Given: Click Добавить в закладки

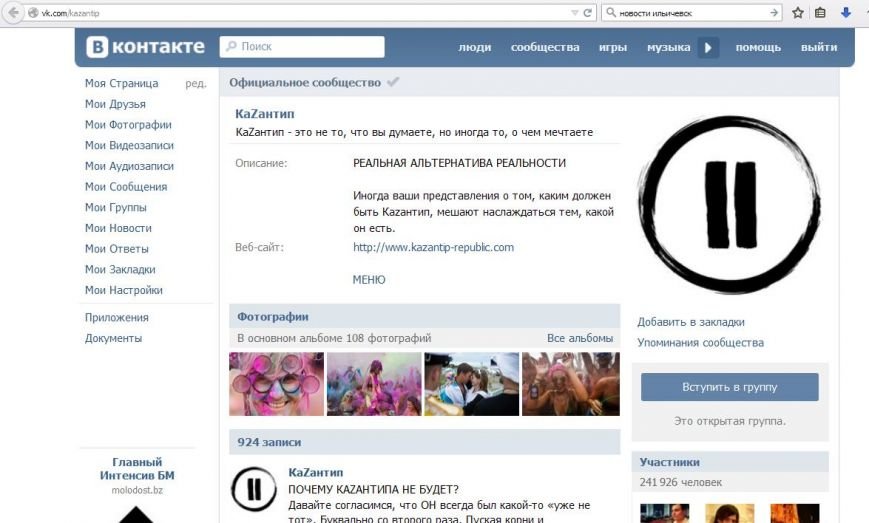Looking at the screenshot, I should pos(691,322).
